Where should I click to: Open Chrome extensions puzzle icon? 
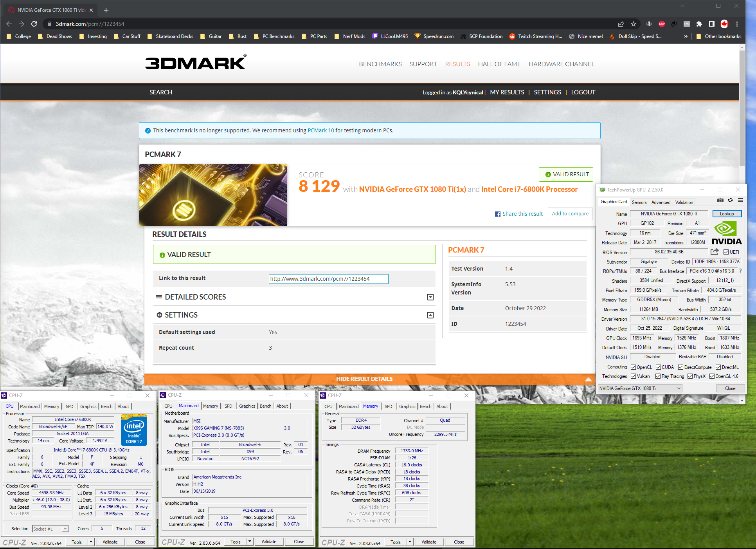(x=699, y=24)
